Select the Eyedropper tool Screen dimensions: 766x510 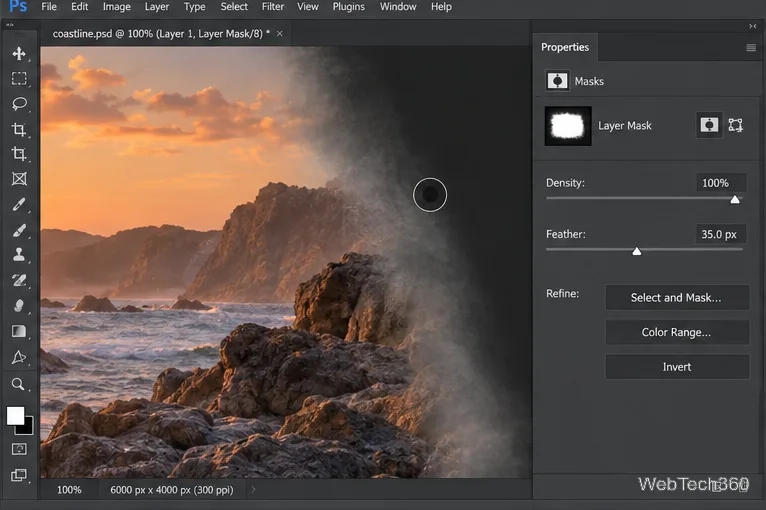pyautogui.click(x=19, y=204)
